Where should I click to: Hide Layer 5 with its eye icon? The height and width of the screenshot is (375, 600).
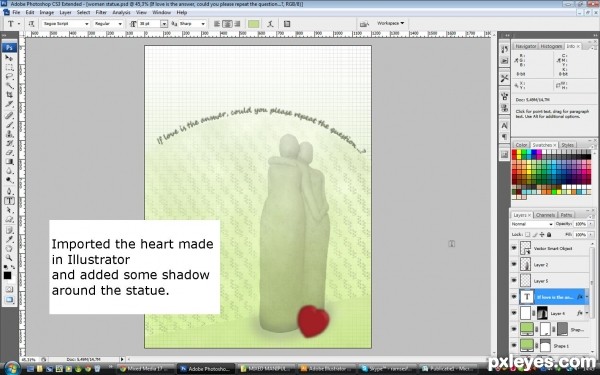(514, 280)
